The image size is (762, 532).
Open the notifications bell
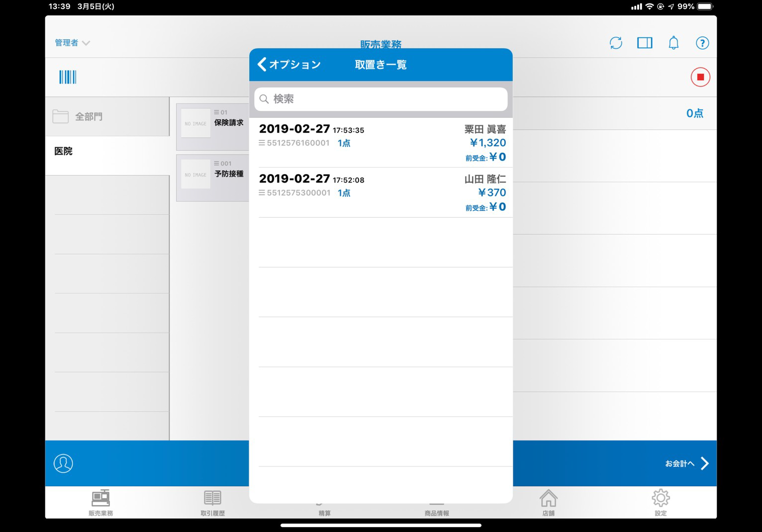(673, 43)
